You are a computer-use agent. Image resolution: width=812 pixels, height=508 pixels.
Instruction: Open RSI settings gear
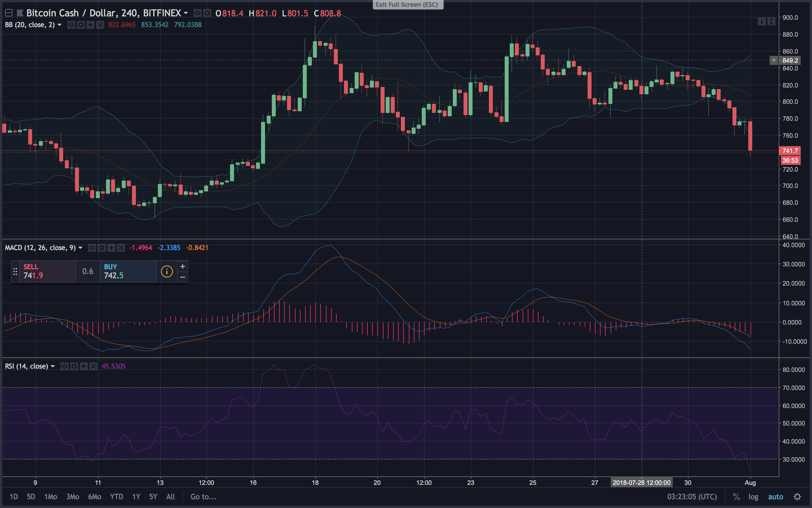coord(74,366)
